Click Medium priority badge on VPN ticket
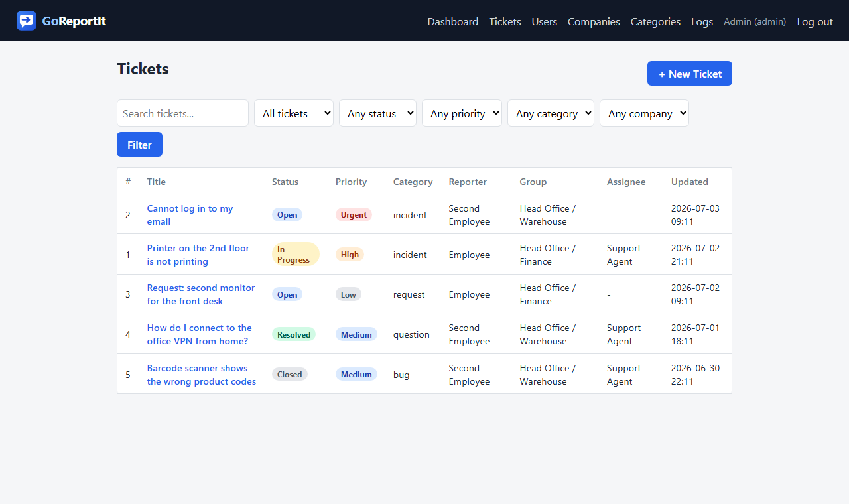849x504 pixels. click(x=356, y=334)
